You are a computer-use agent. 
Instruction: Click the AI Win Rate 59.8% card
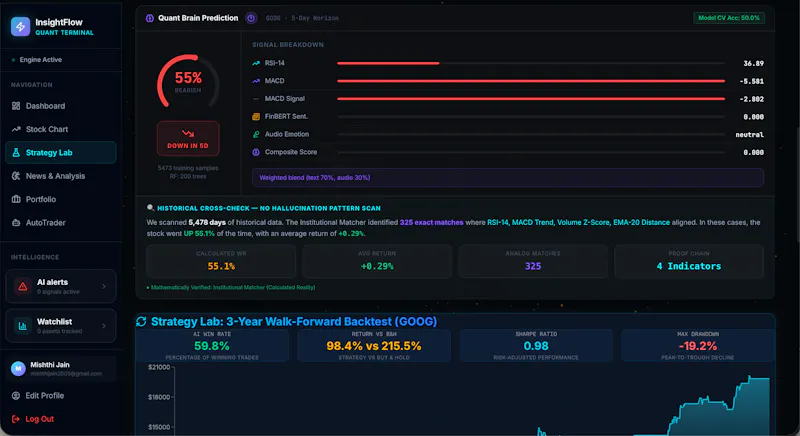[212, 346]
